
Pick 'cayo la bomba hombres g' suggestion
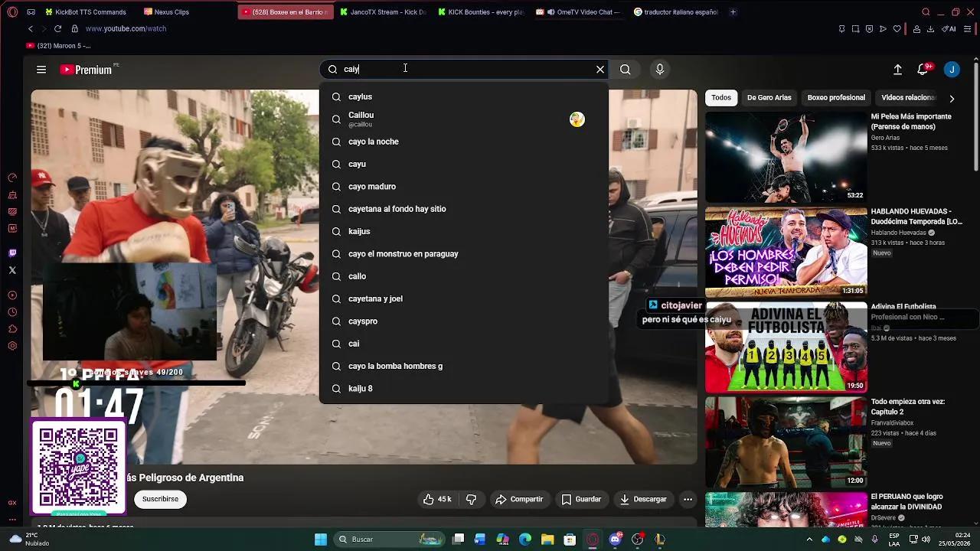[464, 366]
